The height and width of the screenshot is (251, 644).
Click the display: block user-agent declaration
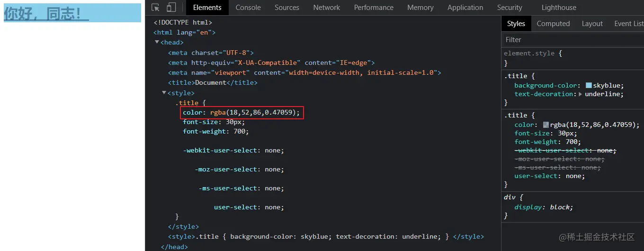click(x=544, y=207)
